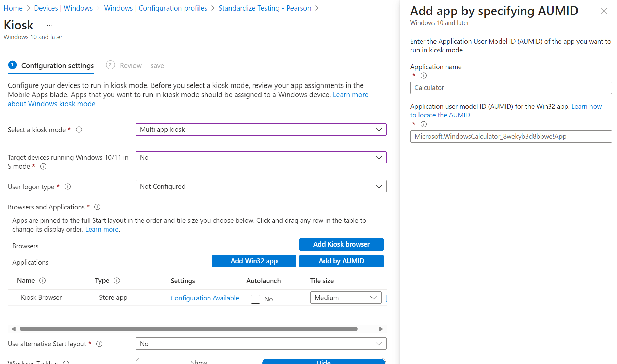Click info icon next to Type column header

pos(117,281)
